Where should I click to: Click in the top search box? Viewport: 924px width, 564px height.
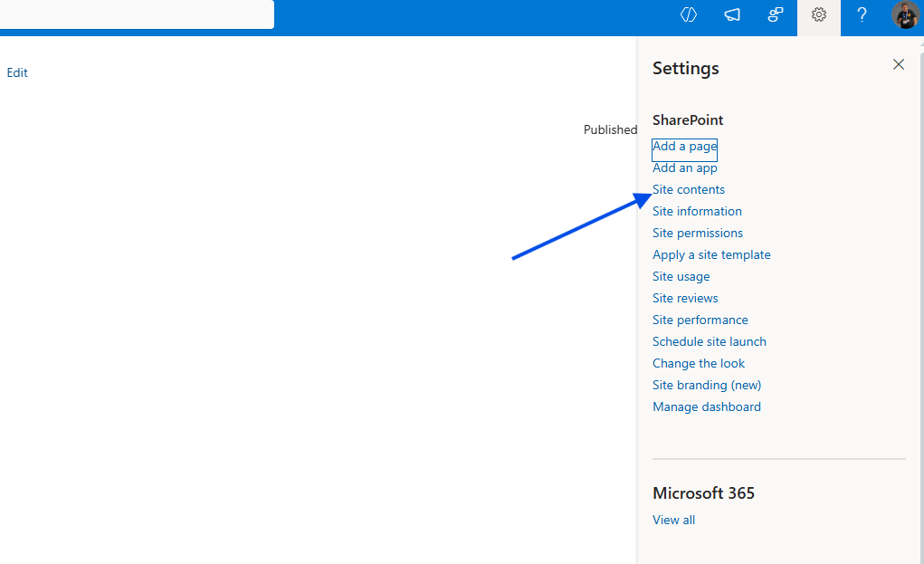tap(136, 14)
